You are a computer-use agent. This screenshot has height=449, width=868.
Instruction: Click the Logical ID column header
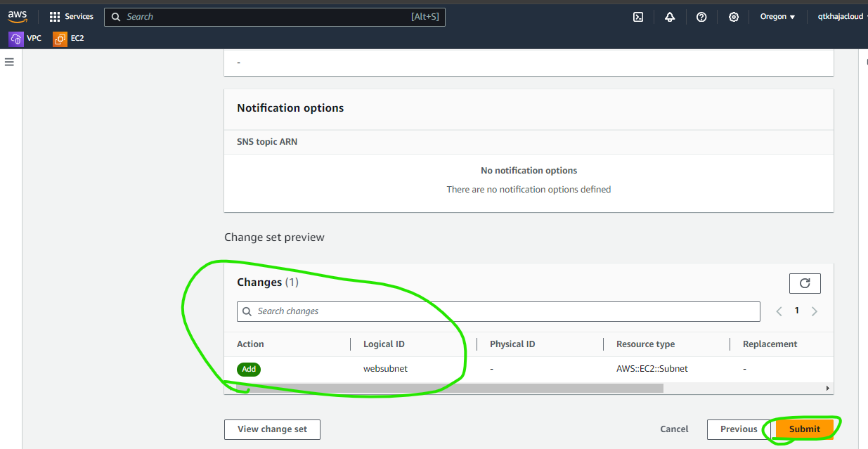click(x=384, y=344)
